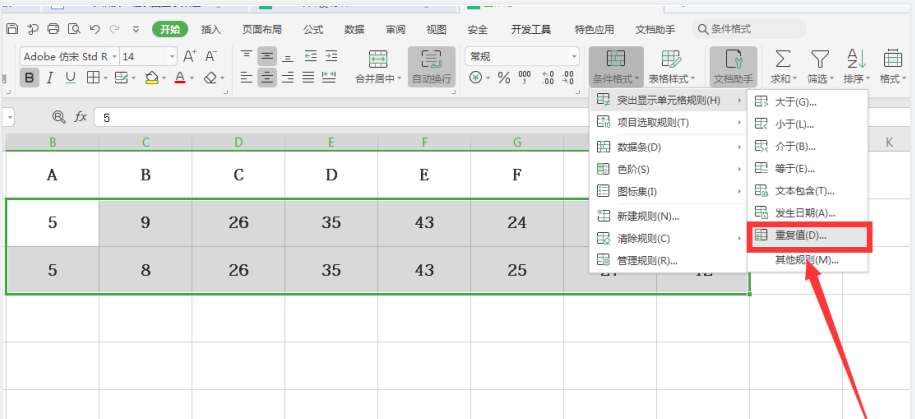Open 清除规则(C) submenu

point(669,239)
